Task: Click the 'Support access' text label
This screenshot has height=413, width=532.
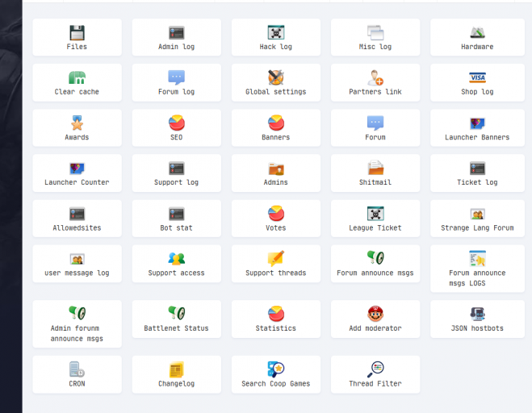Action: coord(177,273)
